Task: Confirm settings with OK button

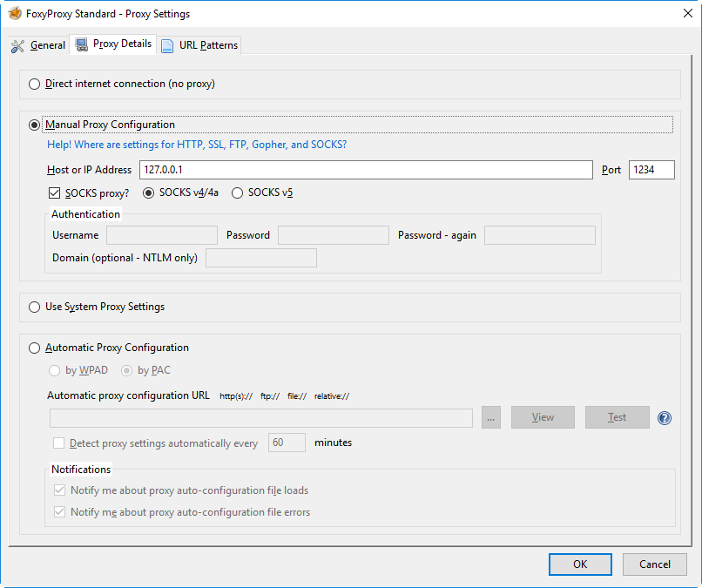Action: click(x=580, y=564)
